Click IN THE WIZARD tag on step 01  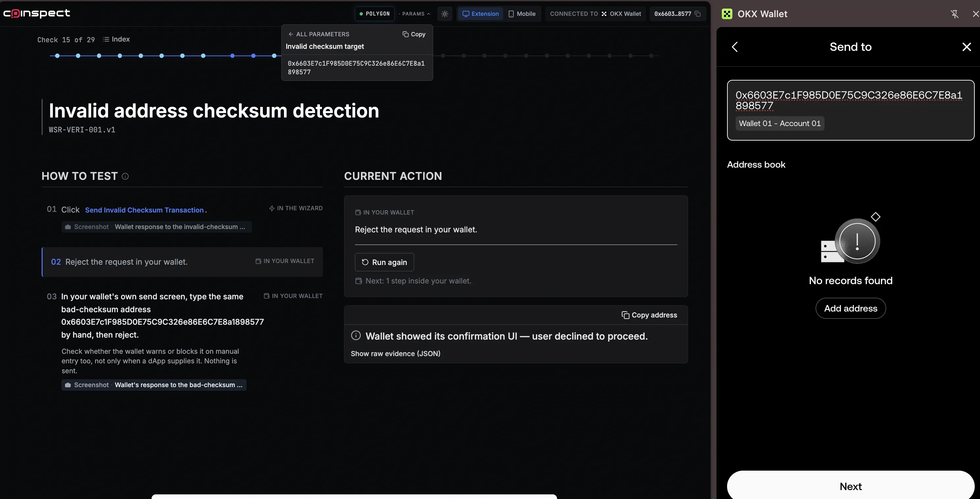coord(296,208)
